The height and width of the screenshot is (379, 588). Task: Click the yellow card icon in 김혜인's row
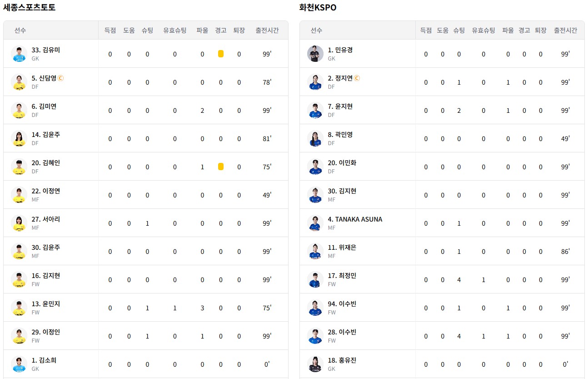[x=221, y=167]
